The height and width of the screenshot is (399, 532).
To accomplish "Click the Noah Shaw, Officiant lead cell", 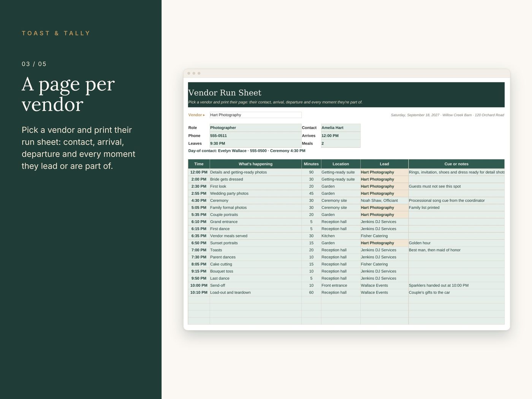I will [384, 201].
